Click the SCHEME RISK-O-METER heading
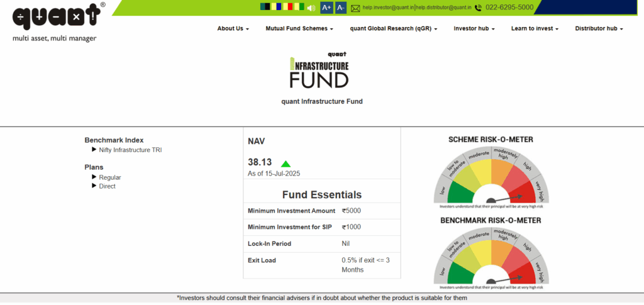The width and height of the screenshot is (644, 305). tap(491, 140)
